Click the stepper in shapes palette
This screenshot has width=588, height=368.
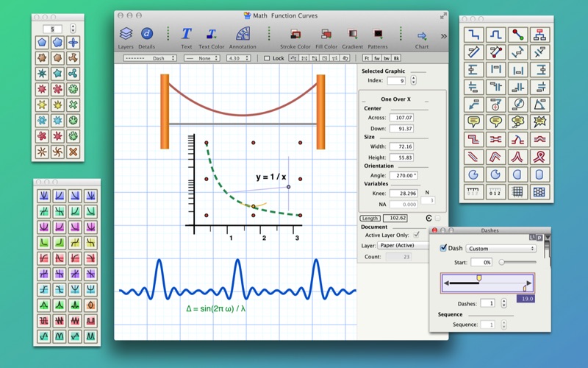73,29
